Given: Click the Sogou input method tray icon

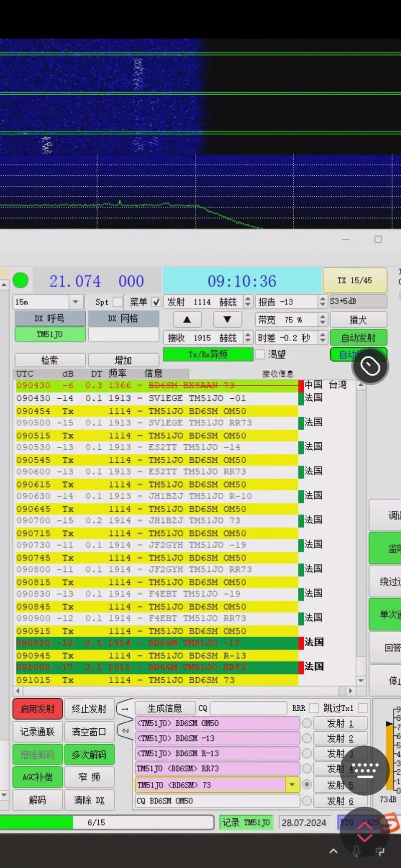Looking at the screenshot, I should click(390, 822).
